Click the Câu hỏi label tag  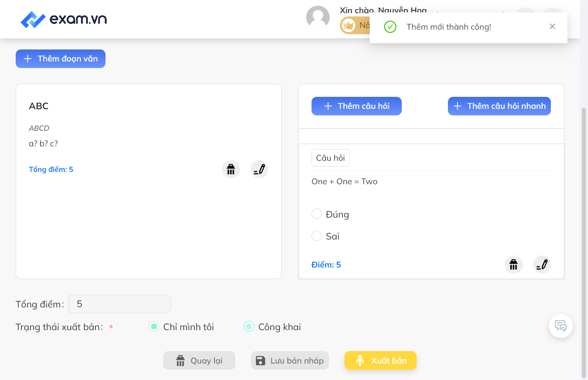(330, 158)
